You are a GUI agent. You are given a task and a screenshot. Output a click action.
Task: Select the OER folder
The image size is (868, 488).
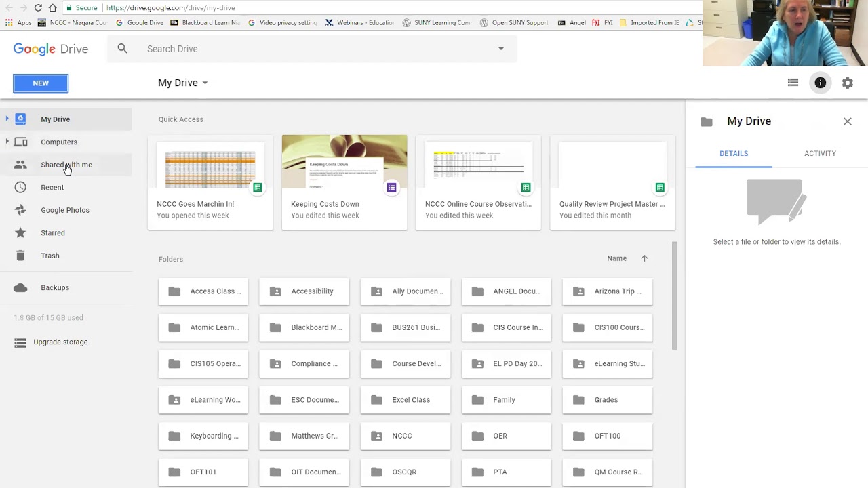507,436
